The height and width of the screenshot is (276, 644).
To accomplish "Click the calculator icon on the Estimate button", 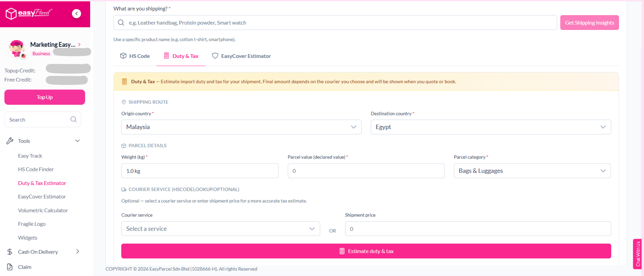I will [342, 251].
